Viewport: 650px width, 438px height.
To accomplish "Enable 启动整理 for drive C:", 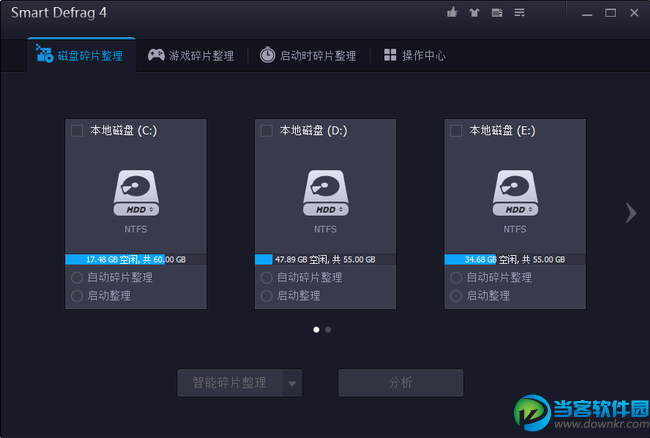I will pos(77,296).
